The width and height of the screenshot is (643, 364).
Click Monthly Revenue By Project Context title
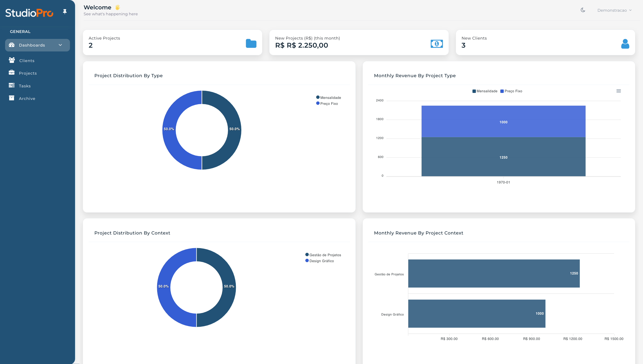click(418, 233)
